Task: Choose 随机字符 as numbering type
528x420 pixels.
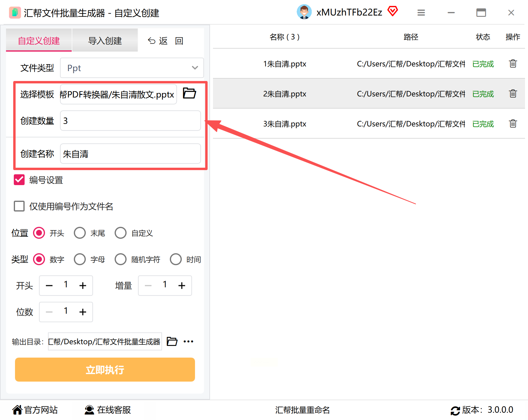Action: click(x=121, y=259)
